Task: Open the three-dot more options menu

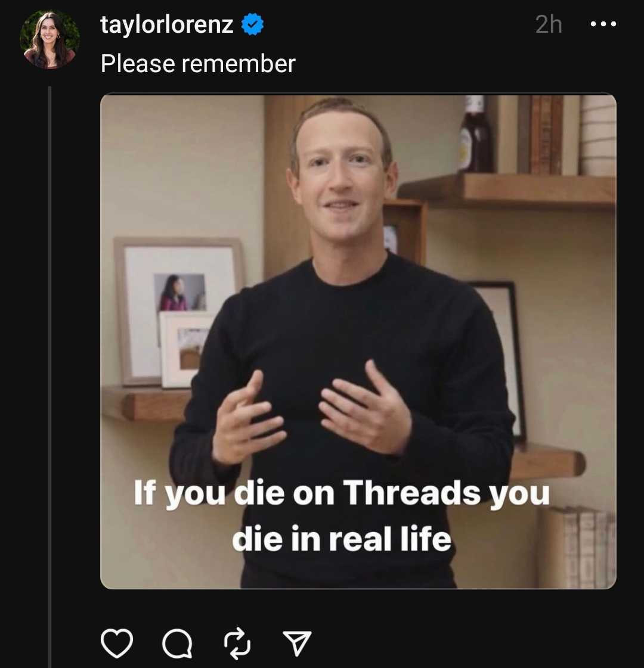Action: tap(603, 24)
